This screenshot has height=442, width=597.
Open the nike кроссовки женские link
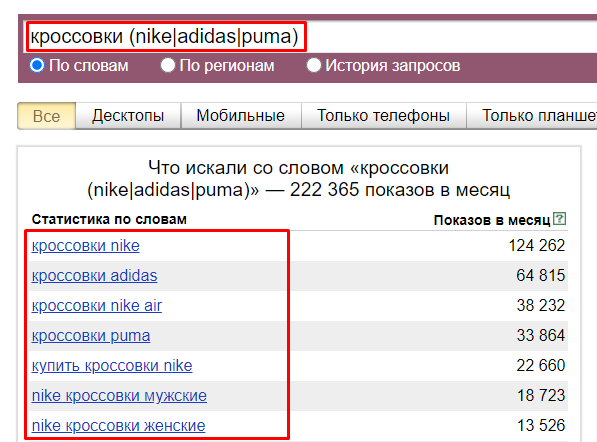point(118,426)
